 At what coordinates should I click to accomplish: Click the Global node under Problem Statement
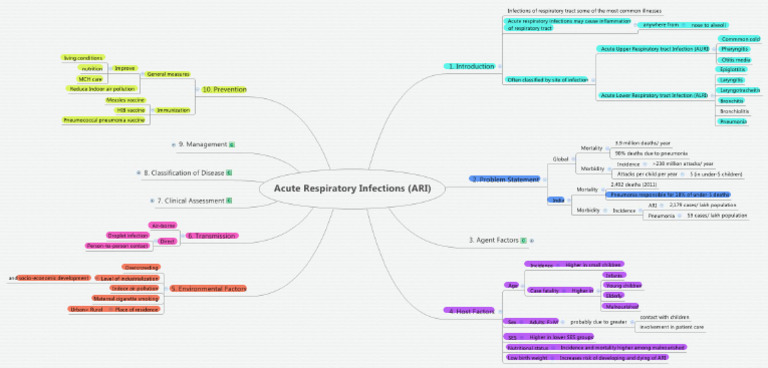pos(560,160)
